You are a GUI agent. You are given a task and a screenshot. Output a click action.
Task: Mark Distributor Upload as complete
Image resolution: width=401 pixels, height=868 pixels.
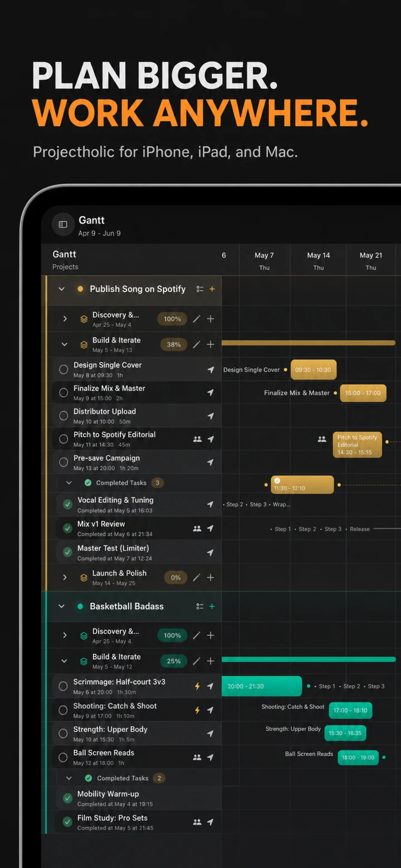63,416
